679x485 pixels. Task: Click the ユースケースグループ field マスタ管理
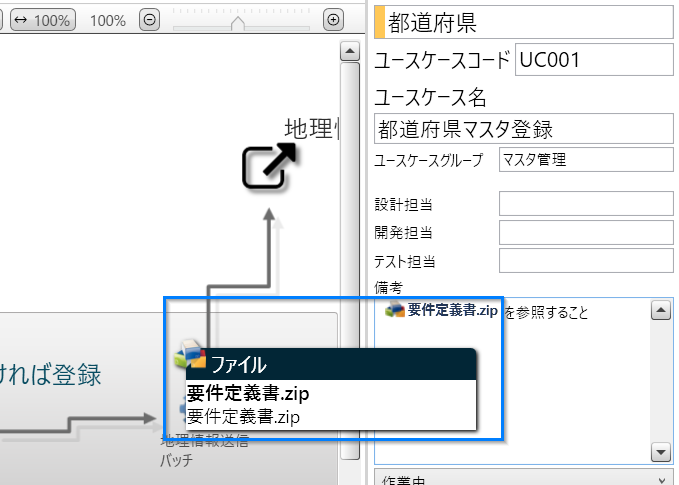click(586, 160)
